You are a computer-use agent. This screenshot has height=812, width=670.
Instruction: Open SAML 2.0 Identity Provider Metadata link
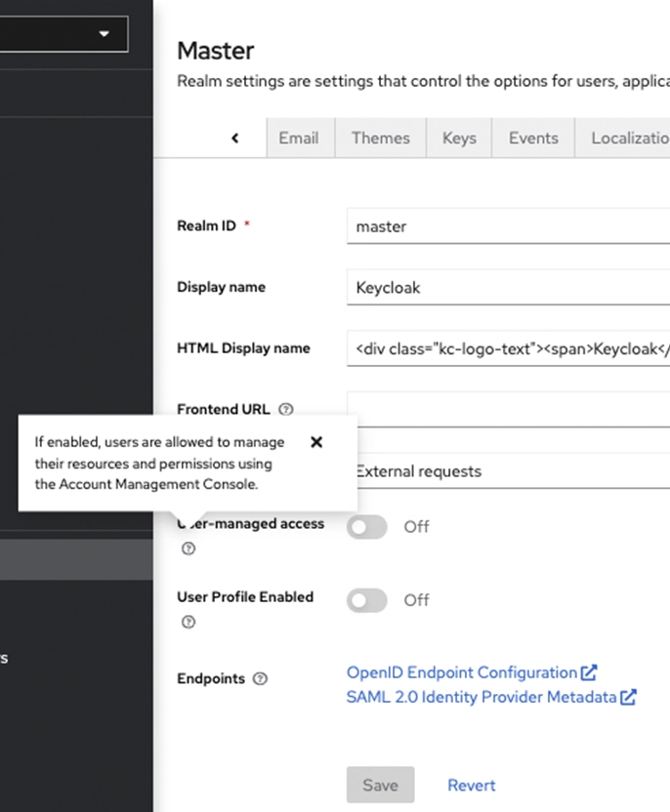pos(491,698)
